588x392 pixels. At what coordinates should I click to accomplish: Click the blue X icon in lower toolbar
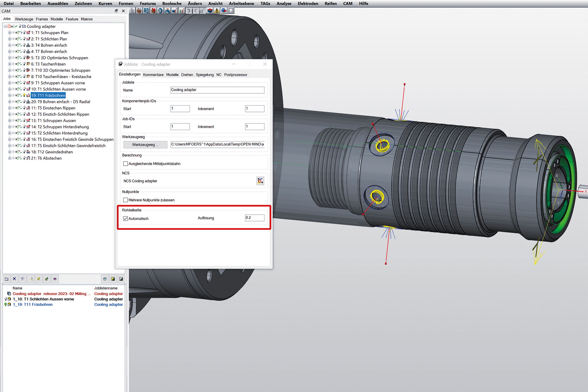coord(14,279)
